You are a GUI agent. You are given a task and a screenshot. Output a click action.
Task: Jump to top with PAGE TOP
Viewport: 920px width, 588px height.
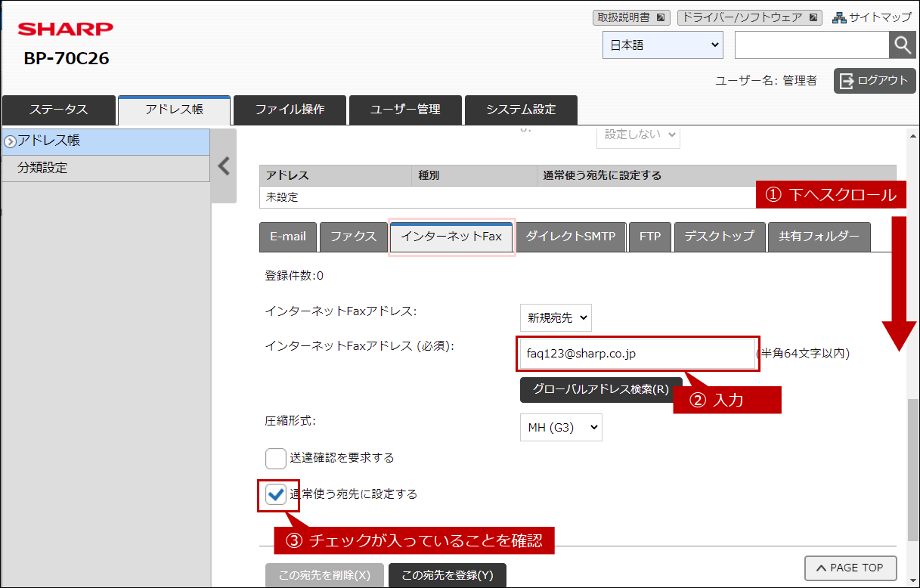(x=850, y=568)
